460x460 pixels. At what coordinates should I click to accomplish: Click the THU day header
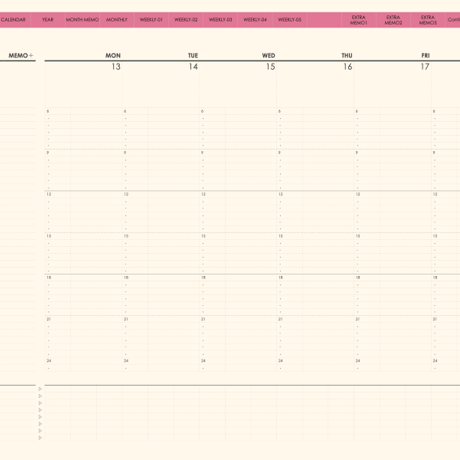347,55
